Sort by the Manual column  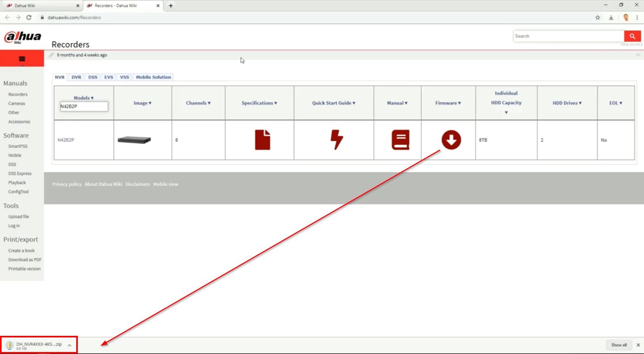pos(397,103)
